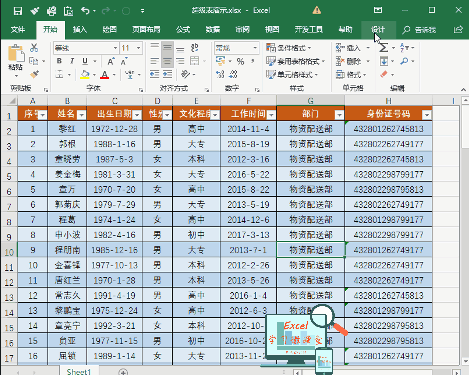Screen dimensions: 469x375
Task: Open font color dropdown arrow
Action: [x=114, y=75]
